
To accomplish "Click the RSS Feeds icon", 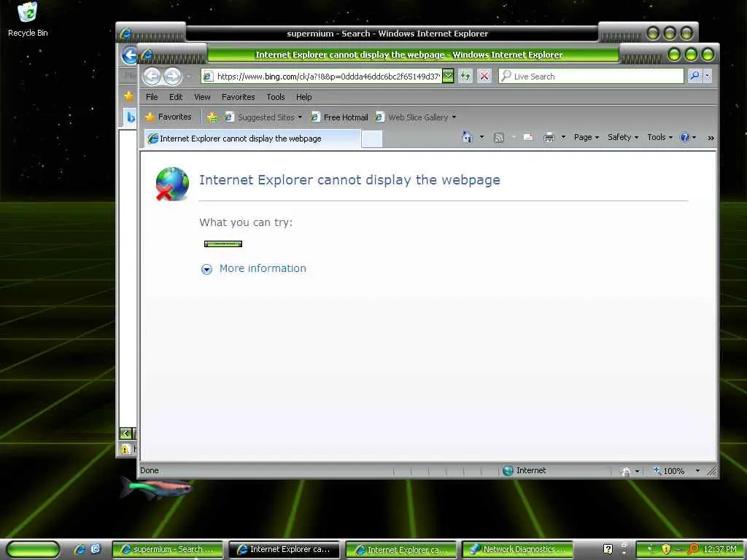I will coord(499,138).
